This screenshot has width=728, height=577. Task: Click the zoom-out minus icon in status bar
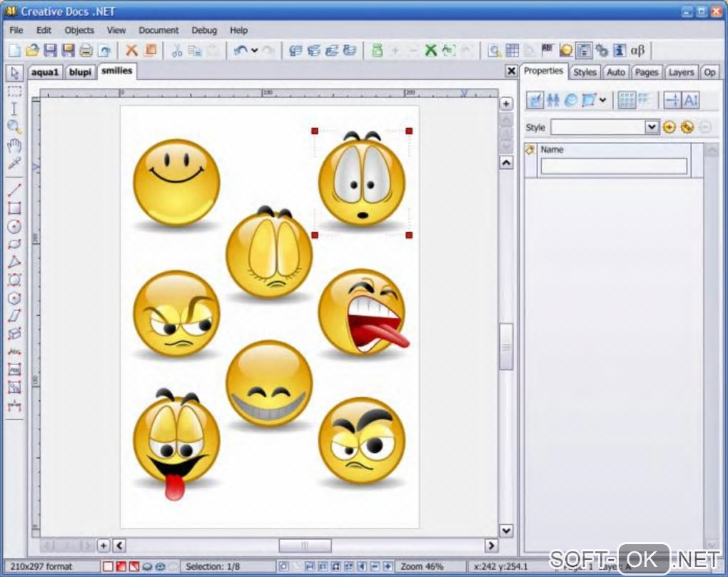point(375,566)
